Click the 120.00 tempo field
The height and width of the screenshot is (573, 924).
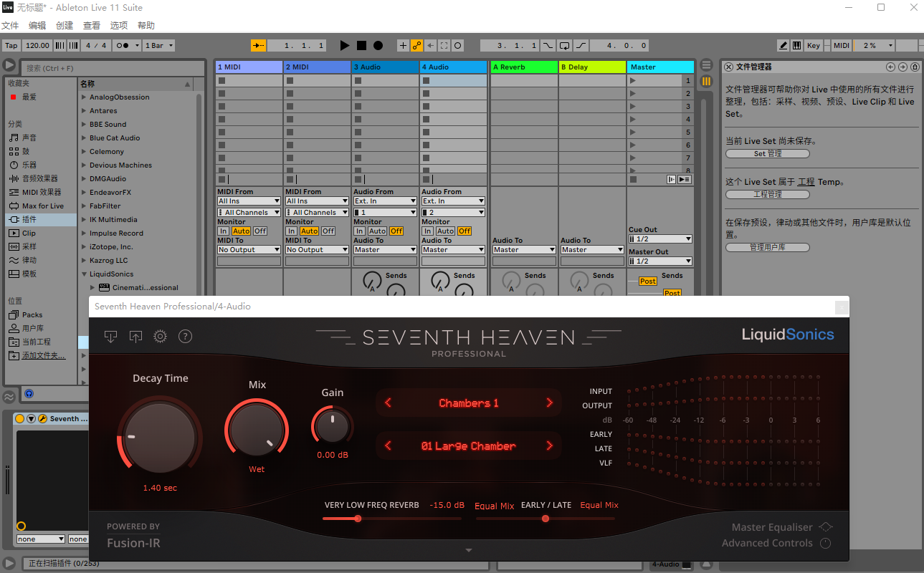[x=37, y=45]
